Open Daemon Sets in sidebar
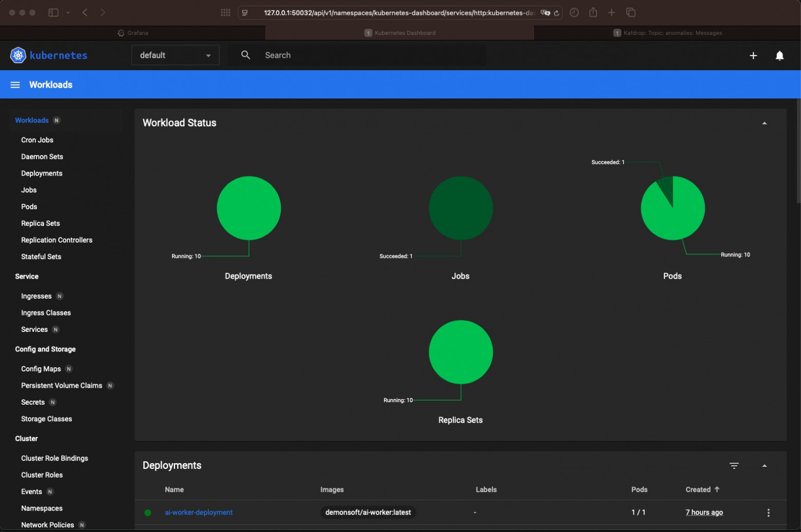 pos(42,157)
